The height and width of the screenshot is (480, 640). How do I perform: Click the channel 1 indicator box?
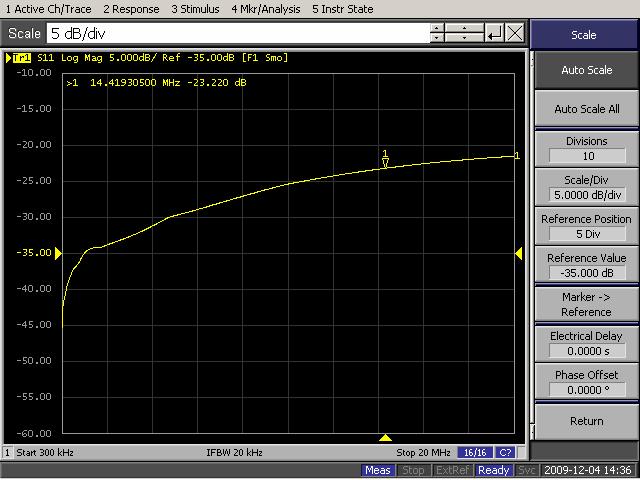coord(7,453)
